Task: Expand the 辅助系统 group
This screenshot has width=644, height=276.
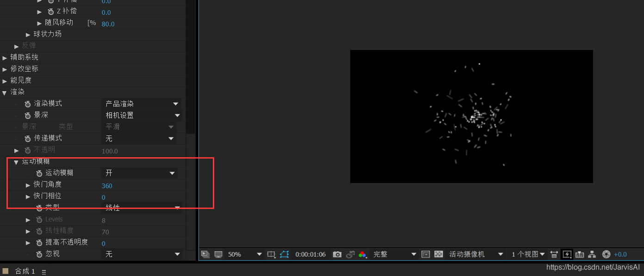Action: (x=5, y=58)
